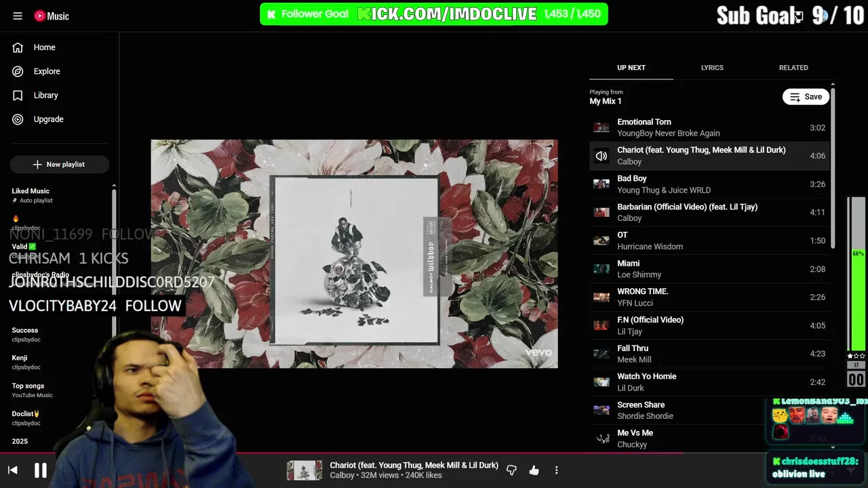Click Bad Boy thumbnail in queue
This screenshot has height=488, width=868.
[x=601, y=184]
